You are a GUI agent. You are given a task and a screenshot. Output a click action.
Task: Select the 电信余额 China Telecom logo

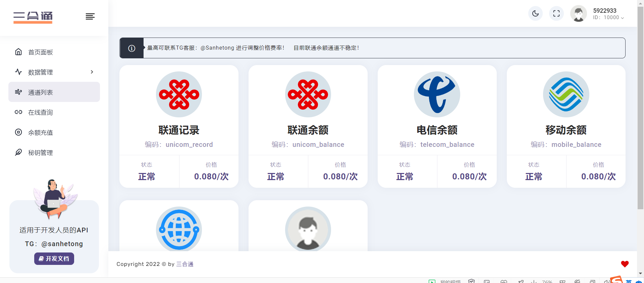[437, 95]
